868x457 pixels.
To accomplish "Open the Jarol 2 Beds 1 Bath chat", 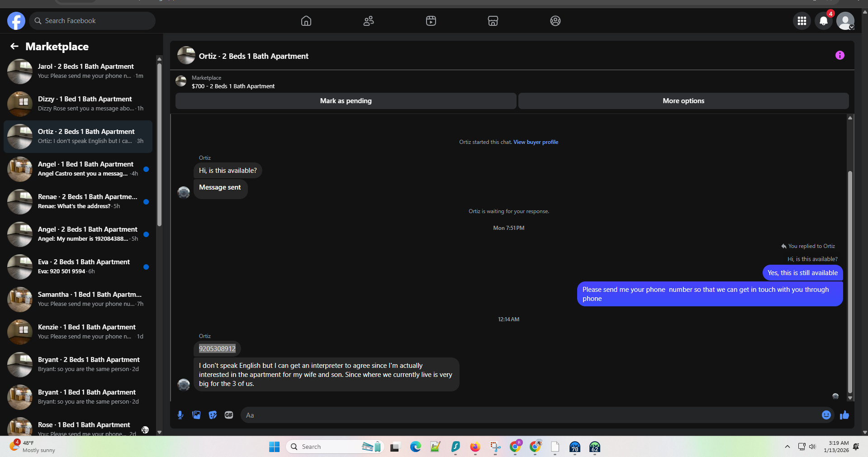I will click(x=78, y=71).
